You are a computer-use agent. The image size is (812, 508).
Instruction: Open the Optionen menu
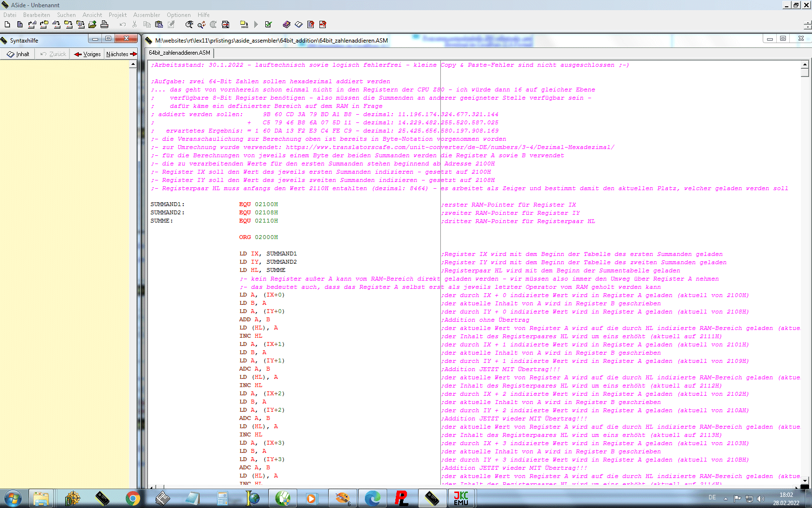click(x=179, y=15)
